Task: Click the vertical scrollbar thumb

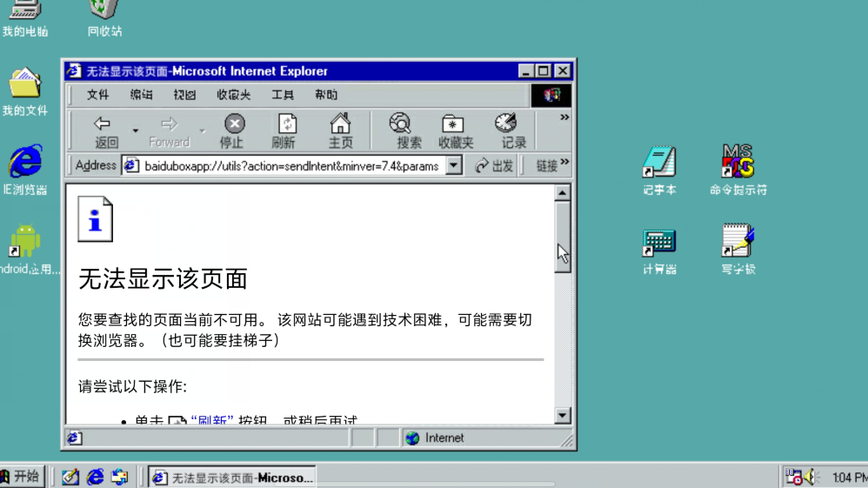Action: click(x=563, y=237)
